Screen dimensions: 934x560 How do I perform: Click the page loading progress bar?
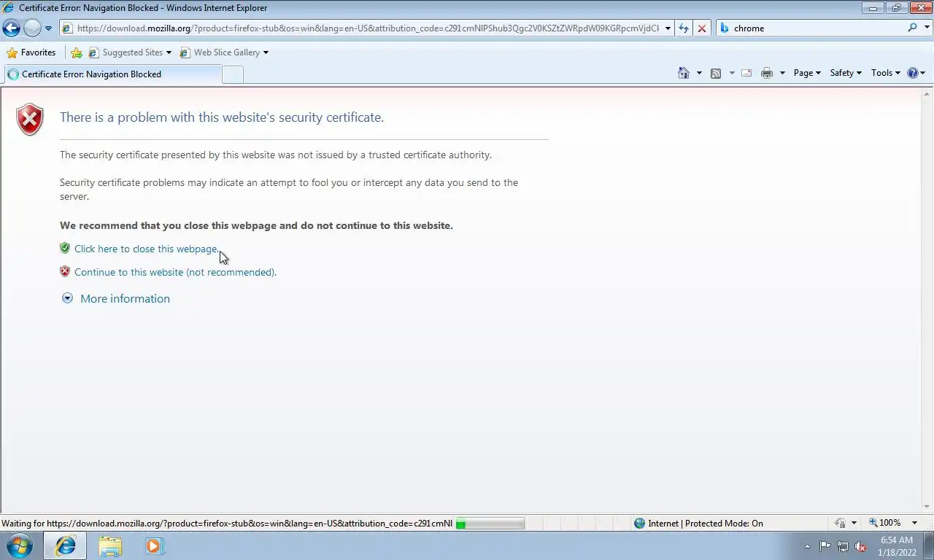pyautogui.click(x=490, y=523)
